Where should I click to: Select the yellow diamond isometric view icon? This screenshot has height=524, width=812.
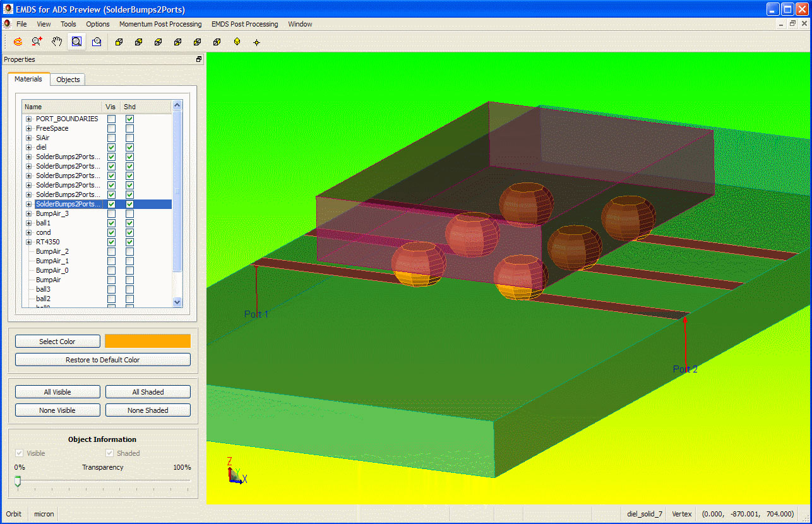236,41
